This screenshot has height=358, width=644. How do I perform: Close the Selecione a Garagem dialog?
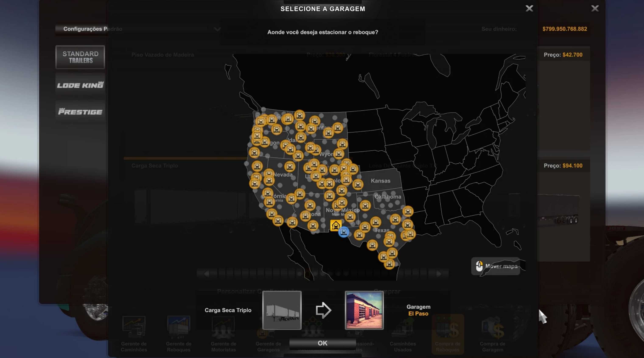click(x=529, y=8)
